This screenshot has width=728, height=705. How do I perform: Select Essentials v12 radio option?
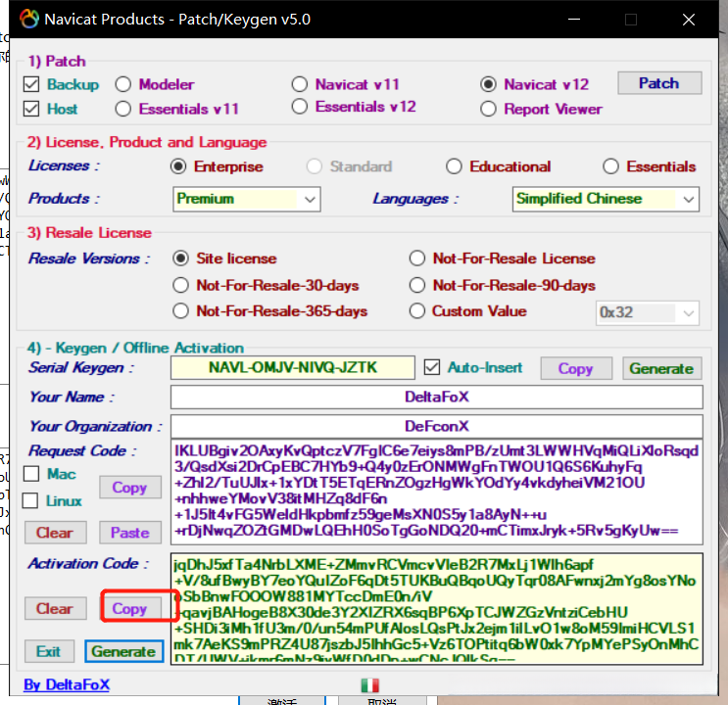coord(300,107)
